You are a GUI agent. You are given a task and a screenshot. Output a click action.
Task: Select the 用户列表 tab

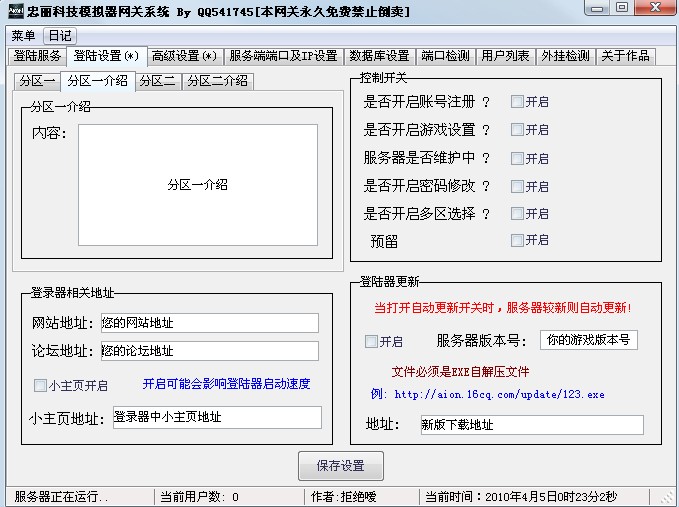tap(504, 56)
